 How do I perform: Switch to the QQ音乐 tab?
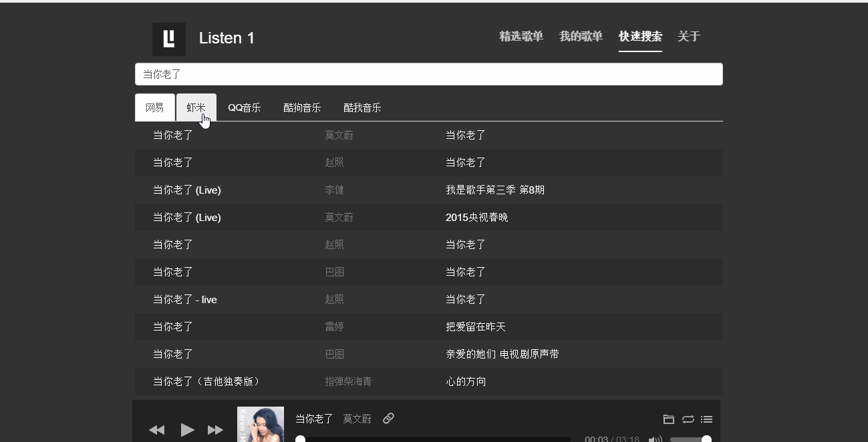[x=245, y=107]
